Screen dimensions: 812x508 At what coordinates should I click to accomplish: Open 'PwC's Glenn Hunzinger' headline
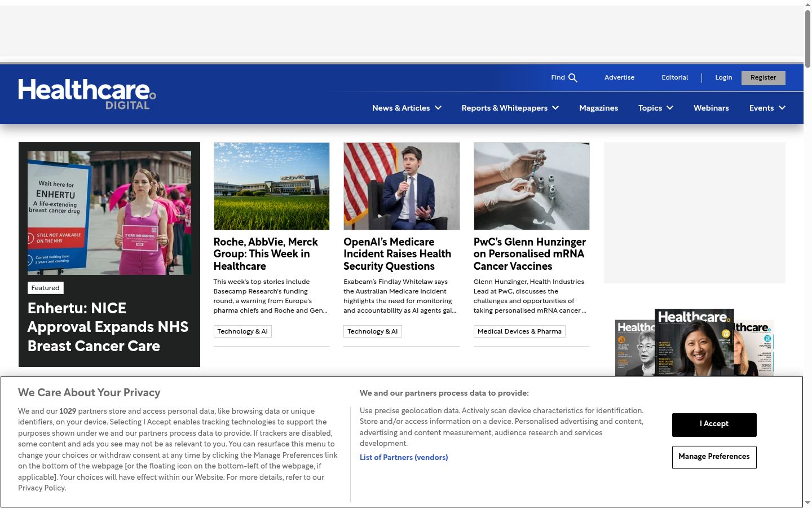[x=530, y=254]
